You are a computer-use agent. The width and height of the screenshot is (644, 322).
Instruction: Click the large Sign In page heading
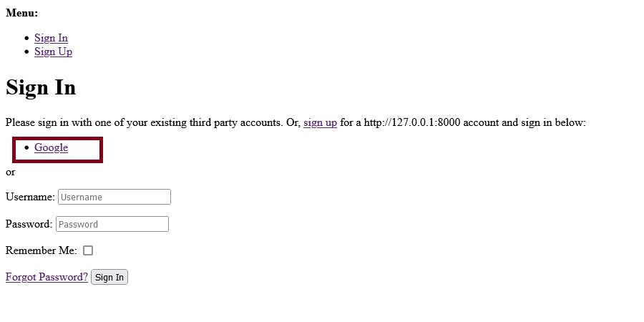point(41,87)
